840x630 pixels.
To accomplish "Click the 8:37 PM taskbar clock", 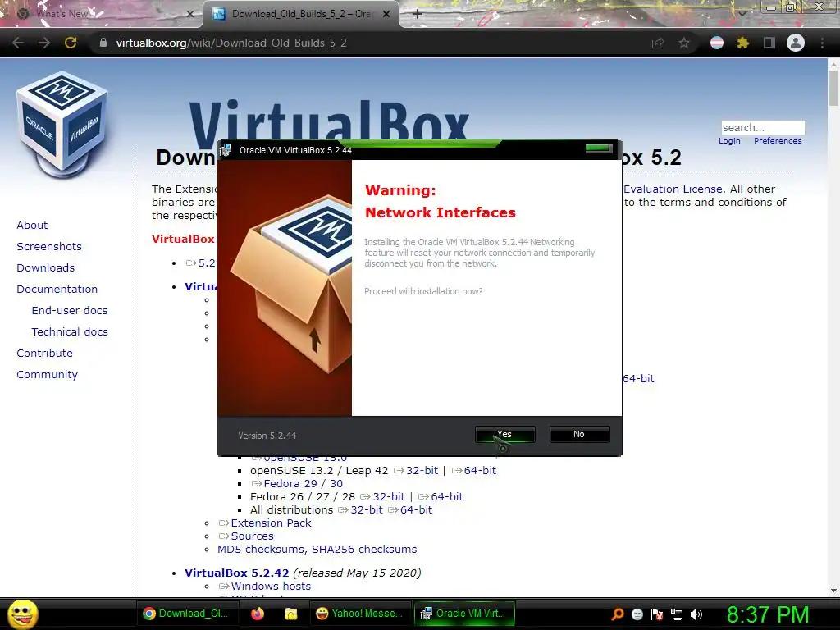I will (768, 614).
